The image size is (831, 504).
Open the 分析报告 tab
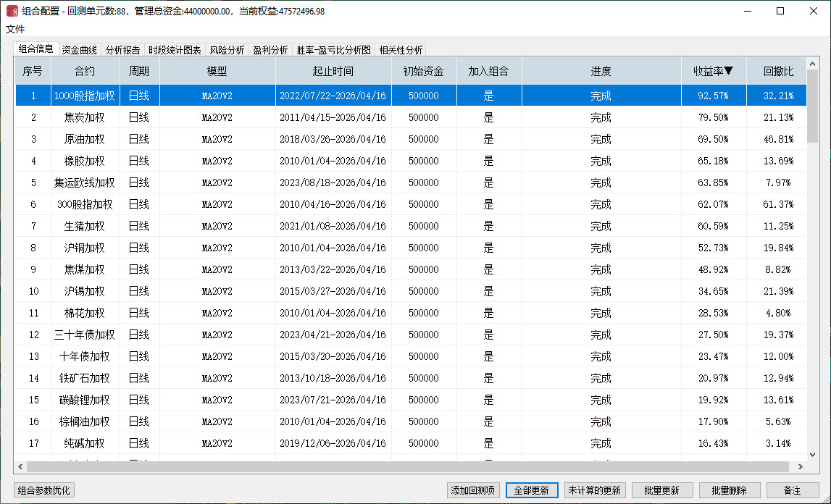pyautogui.click(x=123, y=50)
